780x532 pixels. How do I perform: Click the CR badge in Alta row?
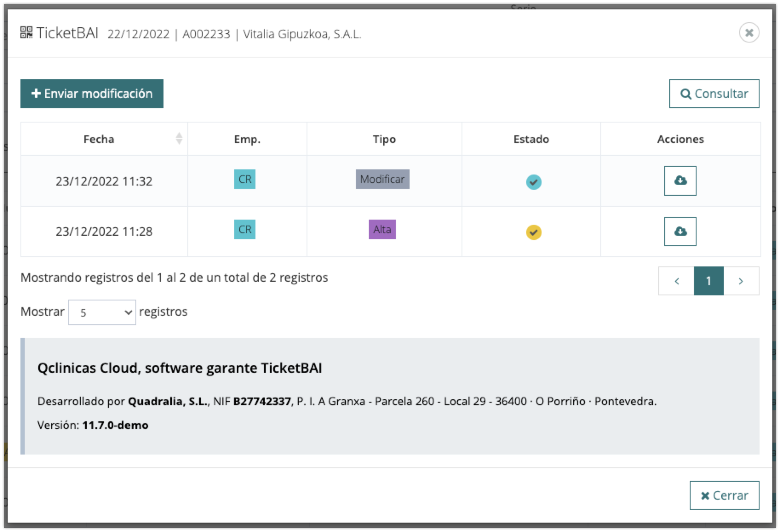pos(245,230)
